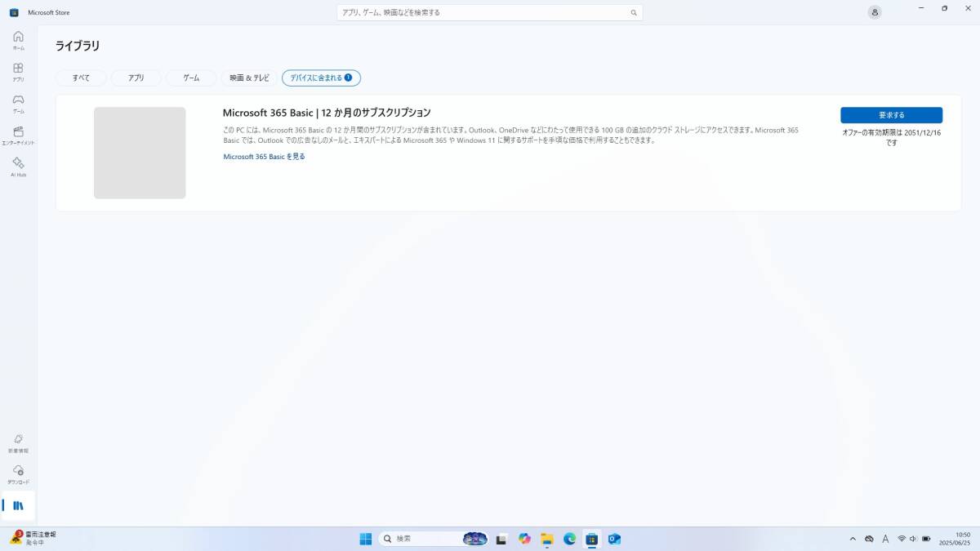The width and height of the screenshot is (980, 551).
Task: Switch to the ゲーム filter tab
Action: tap(191, 78)
